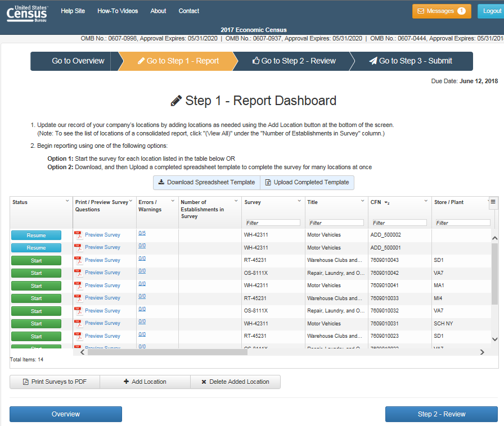
Task: Click the PDF icon for ADD_500002 row
Action: (78, 235)
